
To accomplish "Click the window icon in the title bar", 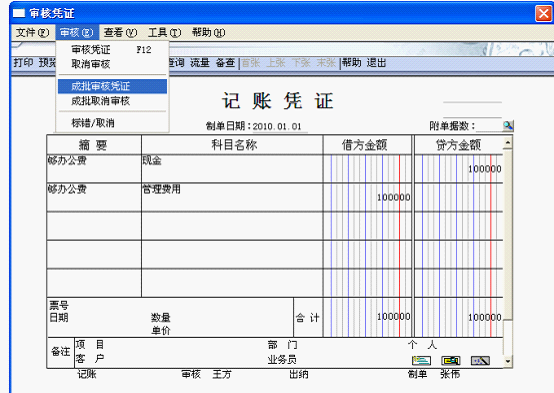I will coord(19,13).
